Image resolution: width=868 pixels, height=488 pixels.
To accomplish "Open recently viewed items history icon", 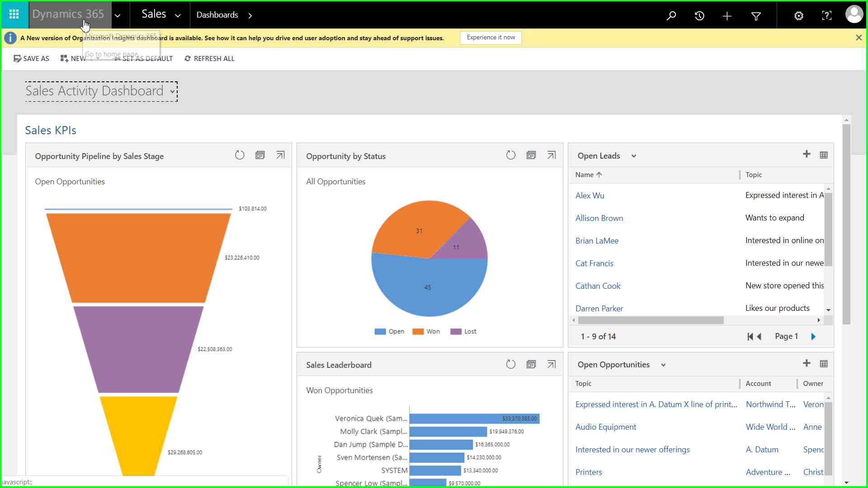I will (699, 16).
